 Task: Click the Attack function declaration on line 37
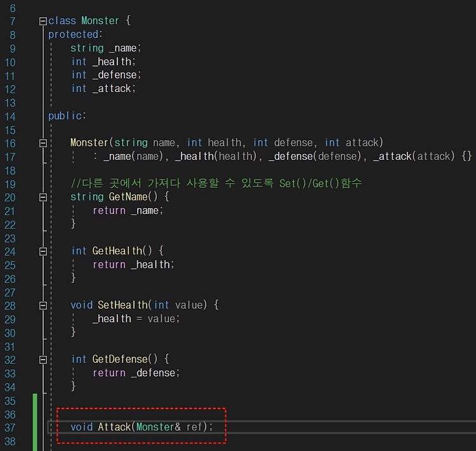142,427
